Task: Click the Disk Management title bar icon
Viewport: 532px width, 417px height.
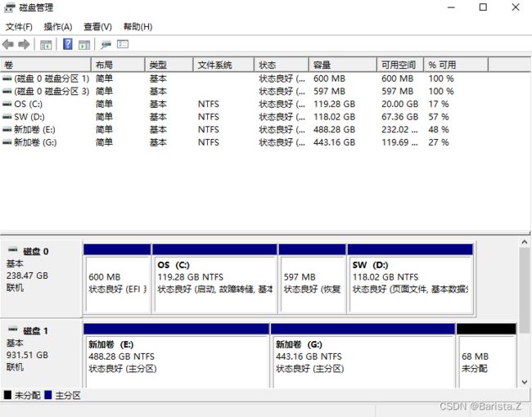Action: click(x=10, y=7)
